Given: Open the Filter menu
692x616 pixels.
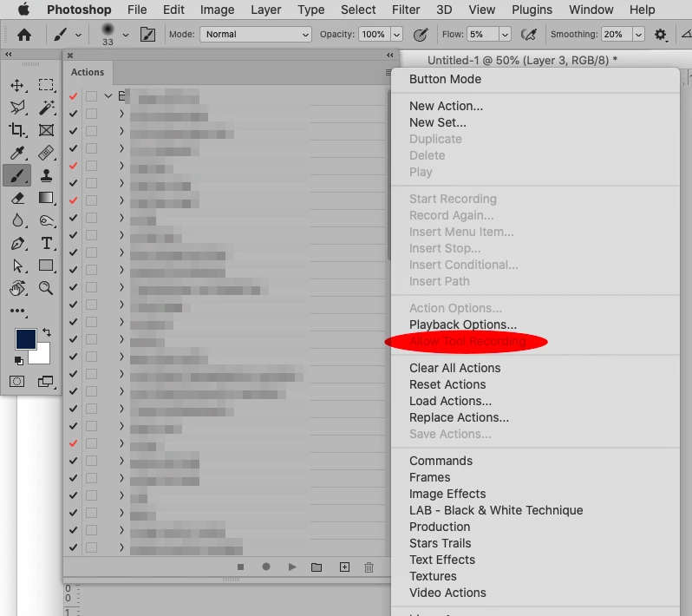Looking at the screenshot, I should point(406,10).
